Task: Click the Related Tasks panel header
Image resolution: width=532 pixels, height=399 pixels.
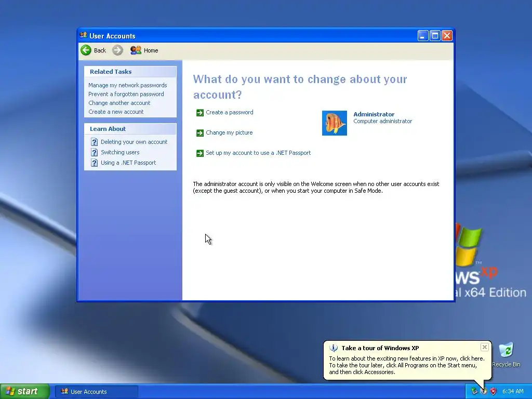Action: pos(130,72)
